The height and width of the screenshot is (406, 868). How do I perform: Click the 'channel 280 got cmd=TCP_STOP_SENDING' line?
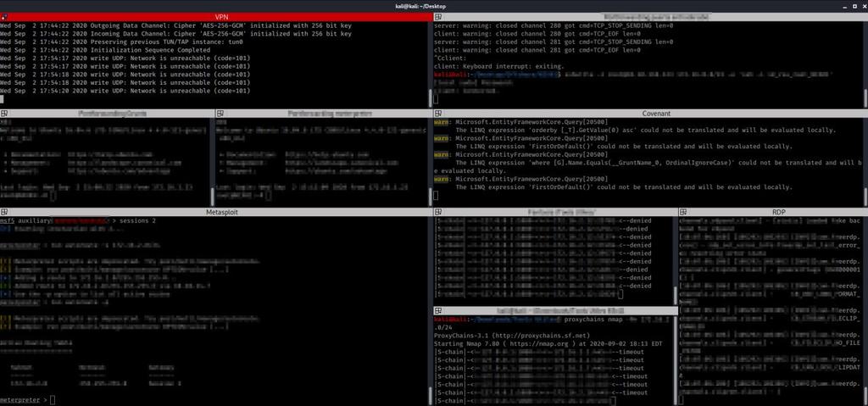point(554,25)
